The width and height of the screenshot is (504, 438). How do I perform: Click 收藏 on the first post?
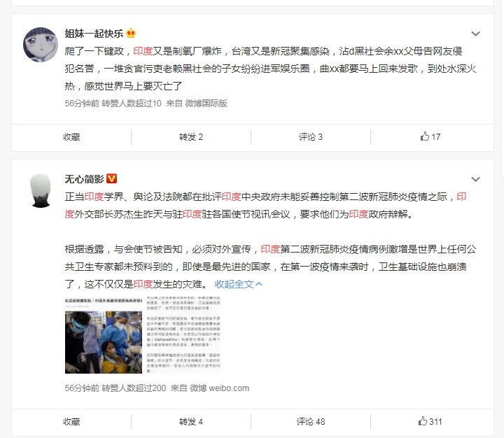click(x=71, y=137)
